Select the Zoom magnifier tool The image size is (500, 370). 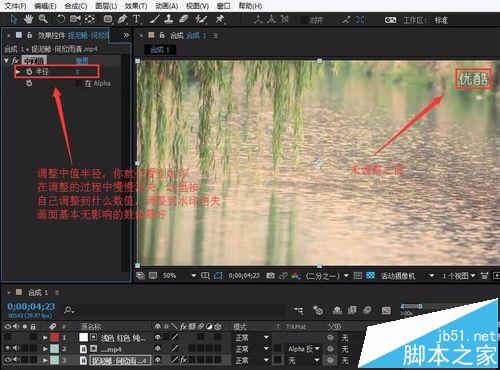pyautogui.click(x=43, y=19)
